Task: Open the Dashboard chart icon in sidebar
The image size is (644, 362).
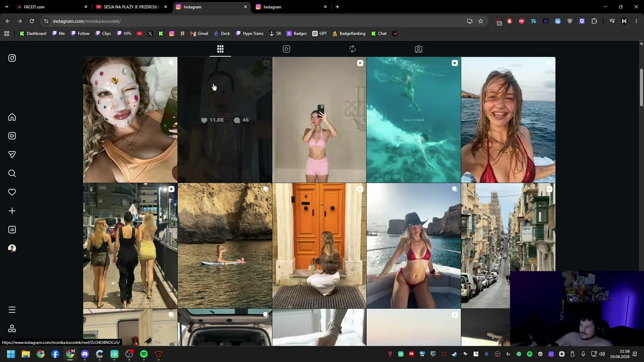Action: coord(12,230)
